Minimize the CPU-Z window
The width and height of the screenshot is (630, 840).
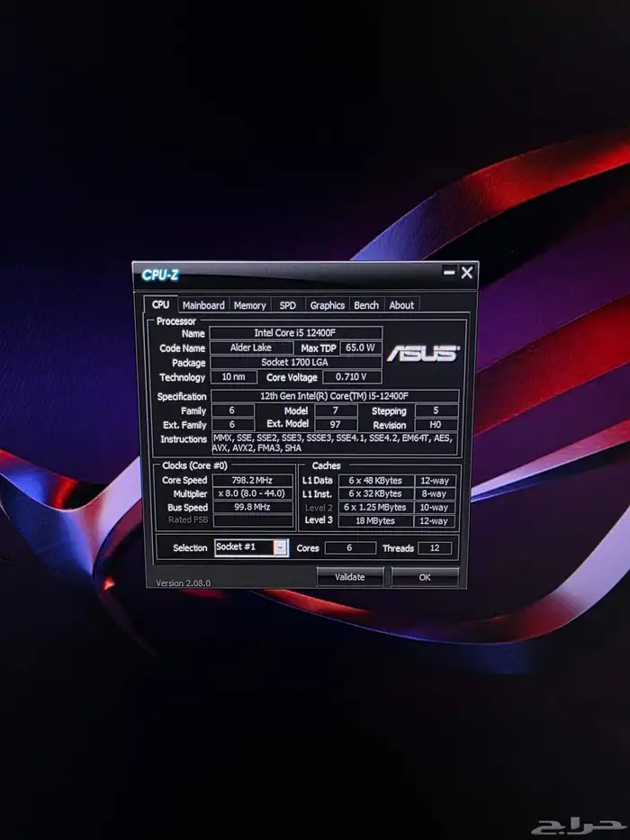tap(448, 272)
